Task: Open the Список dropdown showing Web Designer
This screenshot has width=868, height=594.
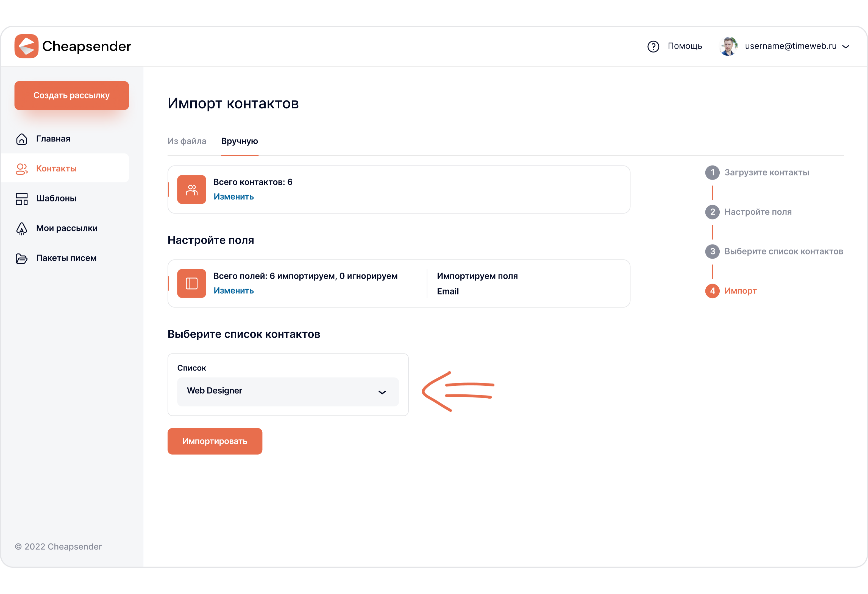Action: pyautogui.click(x=288, y=391)
